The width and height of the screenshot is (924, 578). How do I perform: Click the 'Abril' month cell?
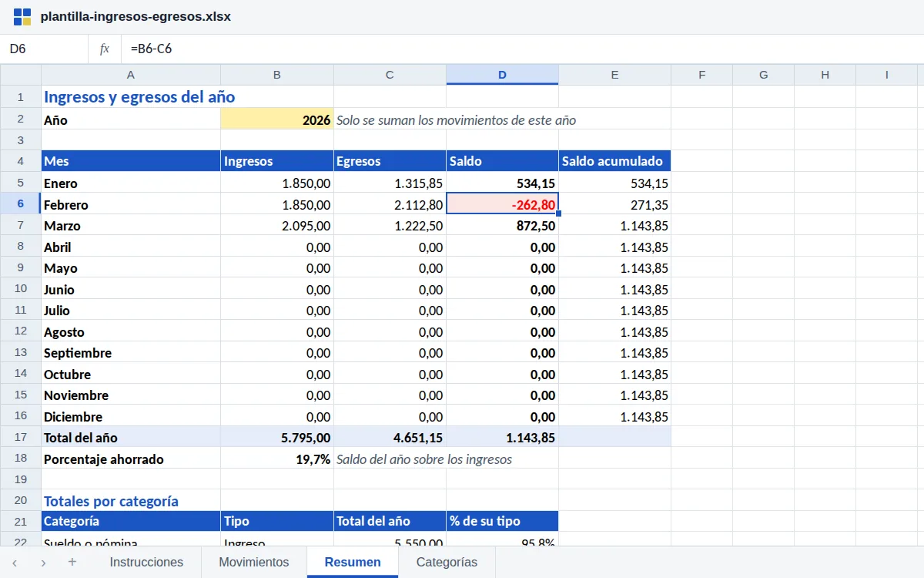coord(131,247)
